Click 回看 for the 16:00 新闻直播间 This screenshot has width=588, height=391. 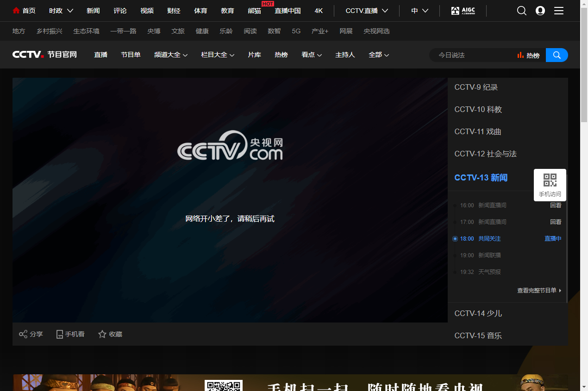coord(556,205)
